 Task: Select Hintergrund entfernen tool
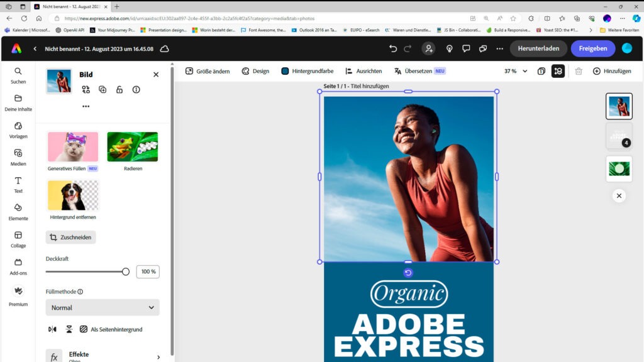coord(73,200)
